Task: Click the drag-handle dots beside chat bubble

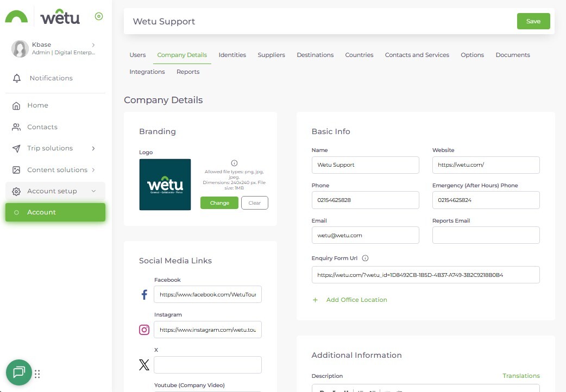Action: (37, 374)
